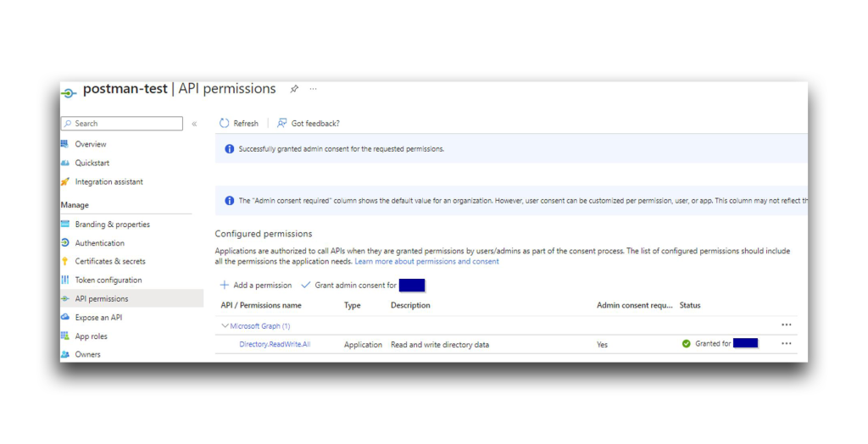Click the Read and write directory data description
Viewport: 868px width, 444px height.
click(x=440, y=344)
